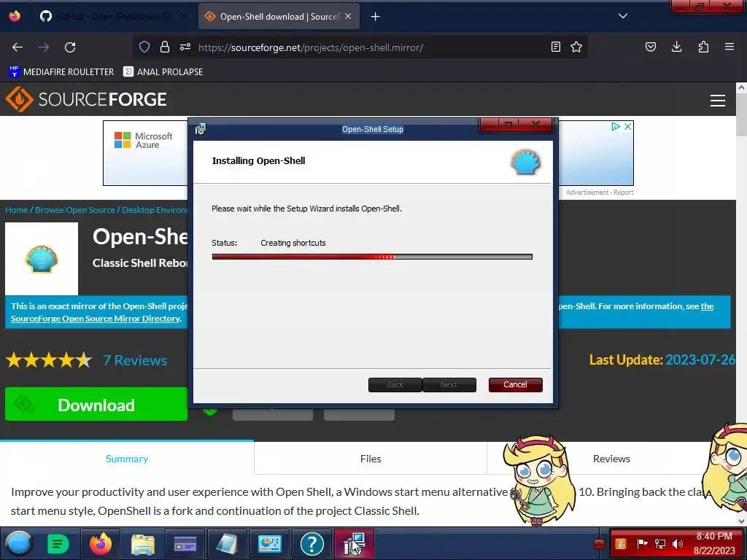This screenshot has width=747, height=560.
Task: Open the extensions puzzle icon
Action: click(x=703, y=47)
